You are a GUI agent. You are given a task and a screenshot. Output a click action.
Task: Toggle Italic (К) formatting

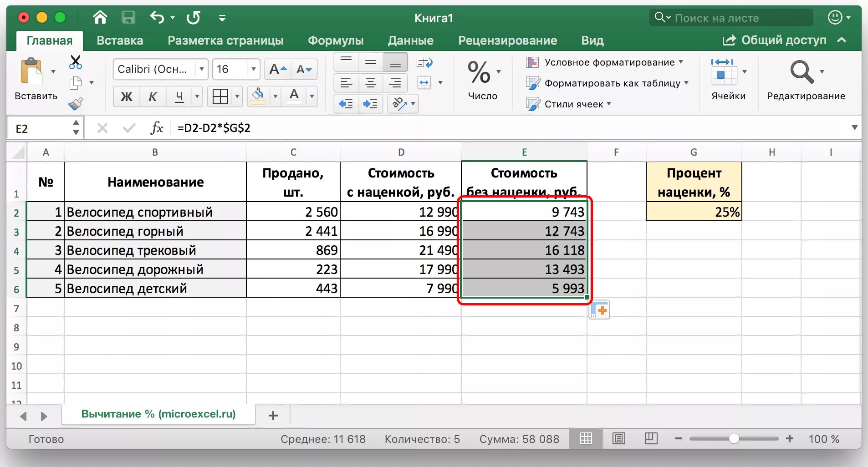(153, 96)
